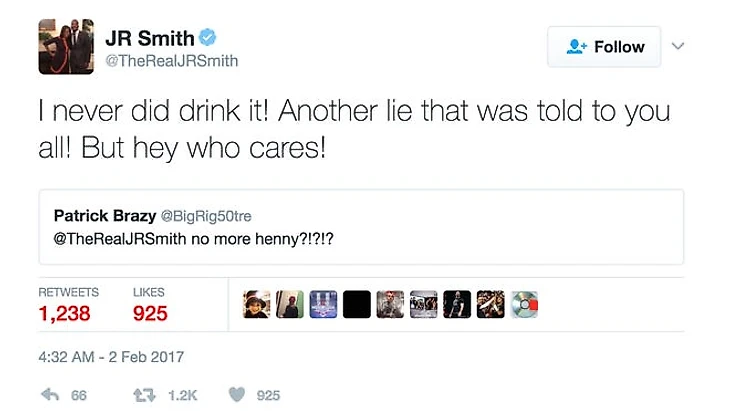
Task: Click the green-background second liker avatar
Action: tap(291, 305)
